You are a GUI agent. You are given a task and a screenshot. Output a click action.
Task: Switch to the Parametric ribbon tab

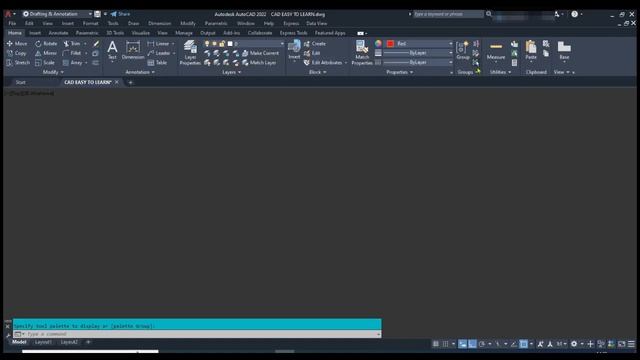click(x=87, y=33)
